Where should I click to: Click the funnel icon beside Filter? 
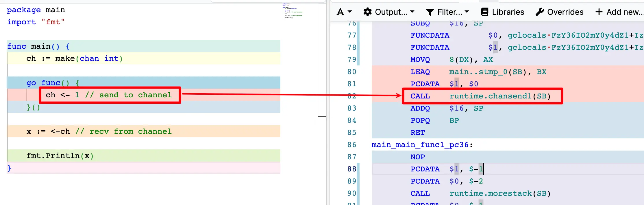[430, 12]
